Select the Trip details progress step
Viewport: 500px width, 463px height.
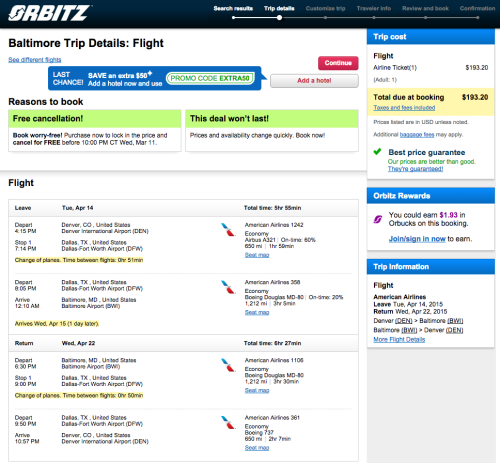coord(279,8)
